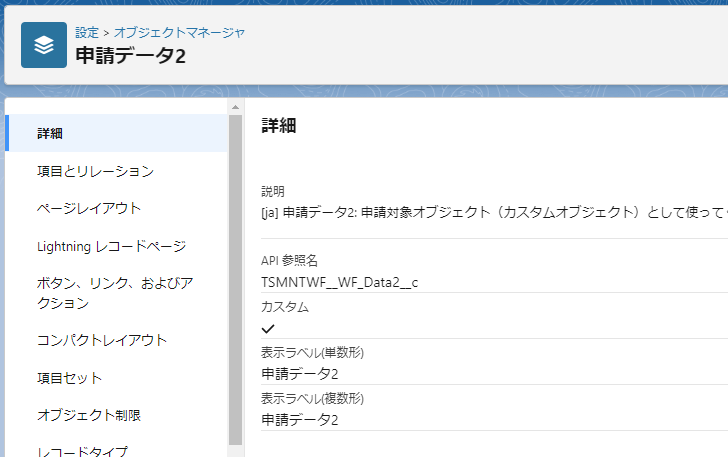Open 項目とリレーション in the sidebar
The width and height of the screenshot is (728, 457).
tap(95, 171)
